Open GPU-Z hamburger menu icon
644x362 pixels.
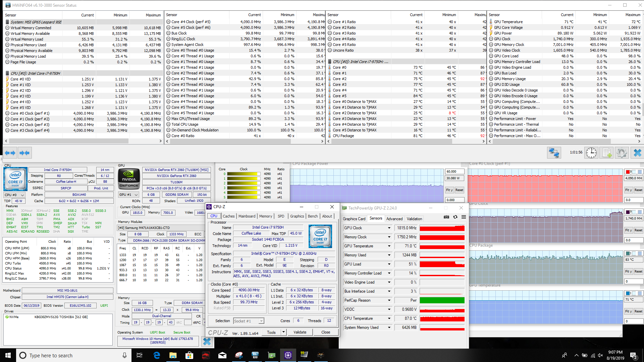464,217
